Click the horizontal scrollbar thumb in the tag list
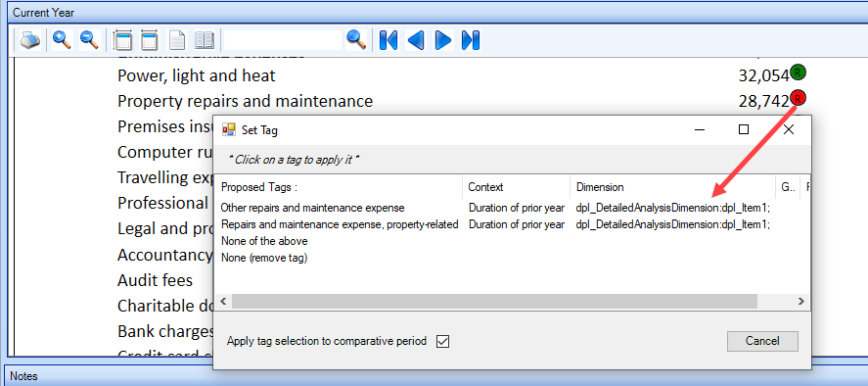 coord(494,301)
